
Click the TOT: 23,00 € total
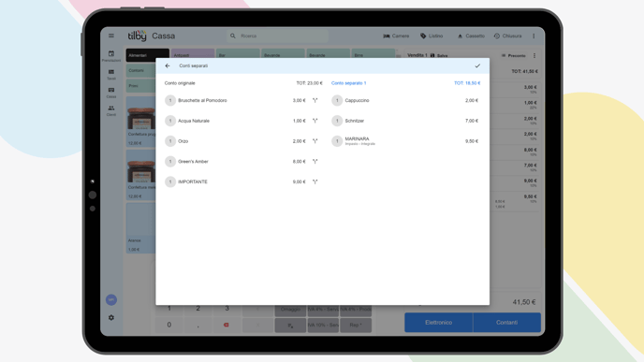310,83
